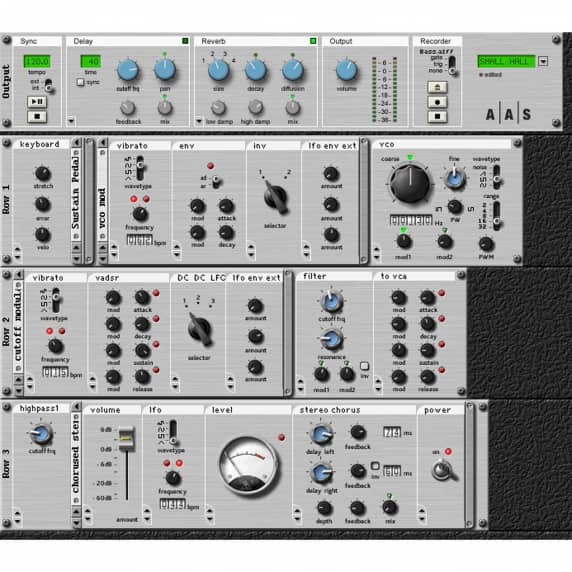Flip the env ad/ar switch
The image size is (572, 572).
tap(216, 181)
